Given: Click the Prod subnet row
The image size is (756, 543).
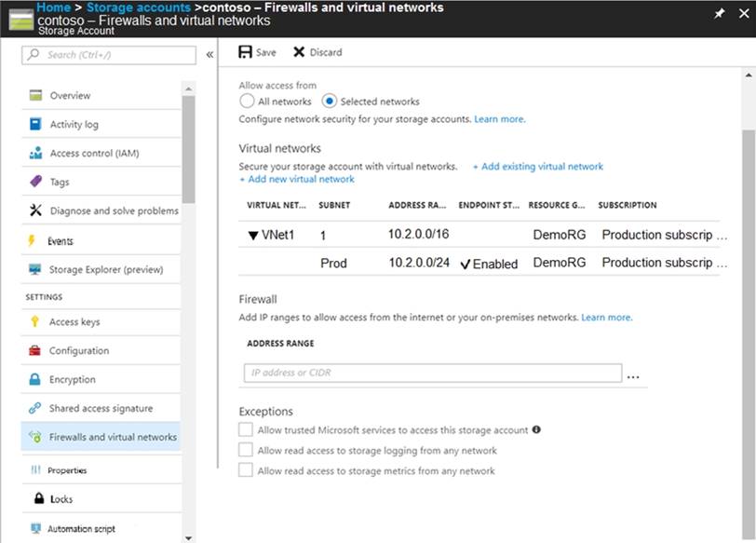Looking at the screenshot, I should [479, 263].
